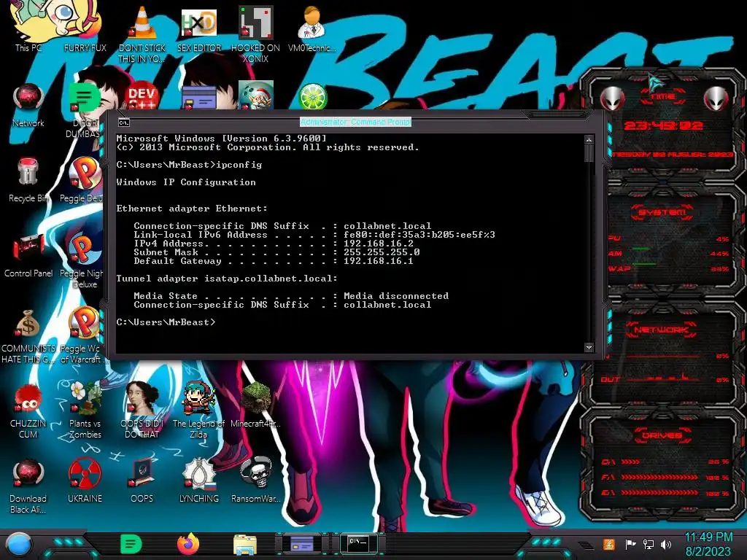Image resolution: width=747 pixels, height=560 pixels.
Task: Select the Santa Claus game desktop icon
Action: click(x=256, y=96)
